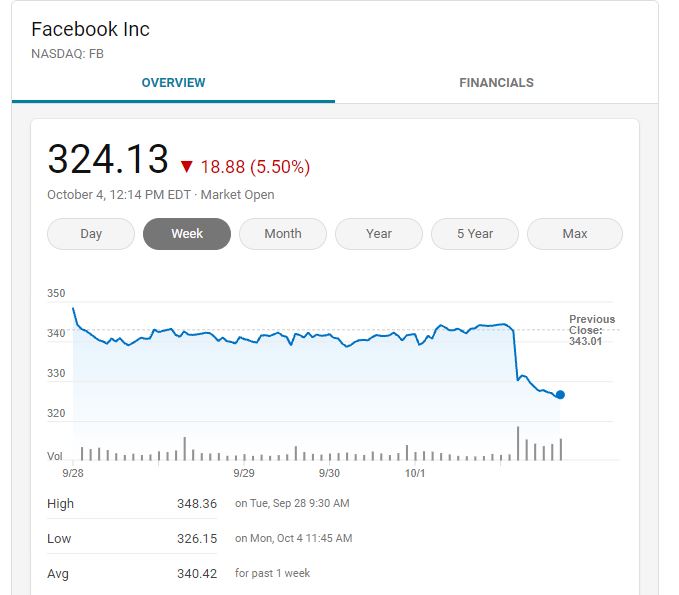Click the 9/29 date label on axis
The width and height of the screenshot is (679, 595).
[x=243, y=473]
